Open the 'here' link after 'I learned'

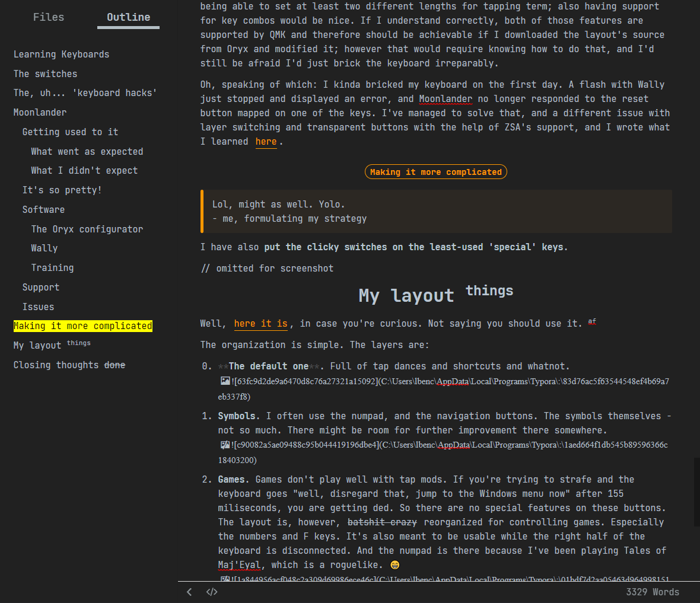[x=266, y=142]
